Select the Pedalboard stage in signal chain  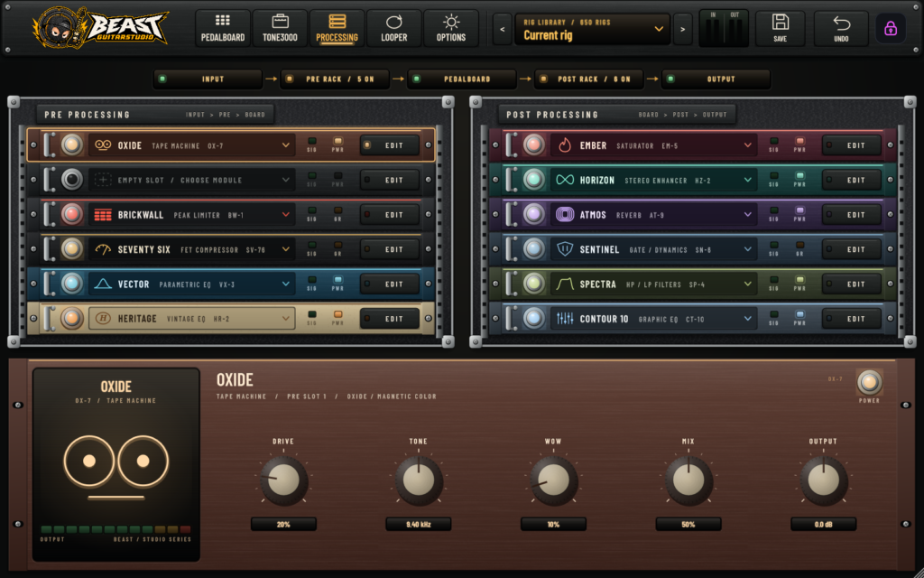pyautogui.click(x=462, y=79)
